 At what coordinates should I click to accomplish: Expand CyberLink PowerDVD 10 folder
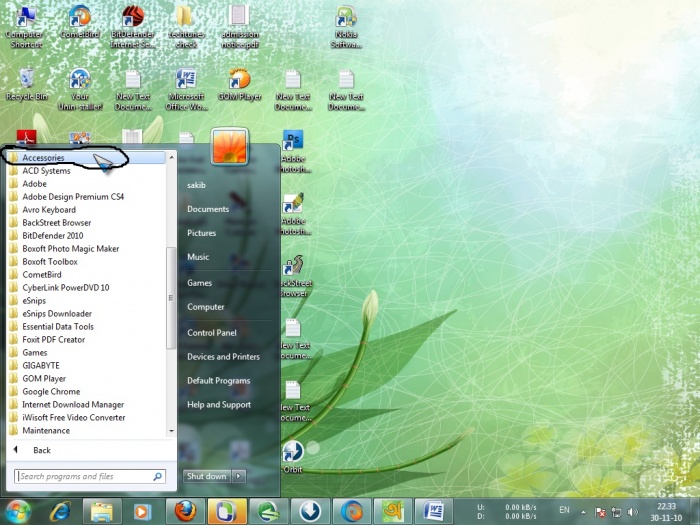87,288
